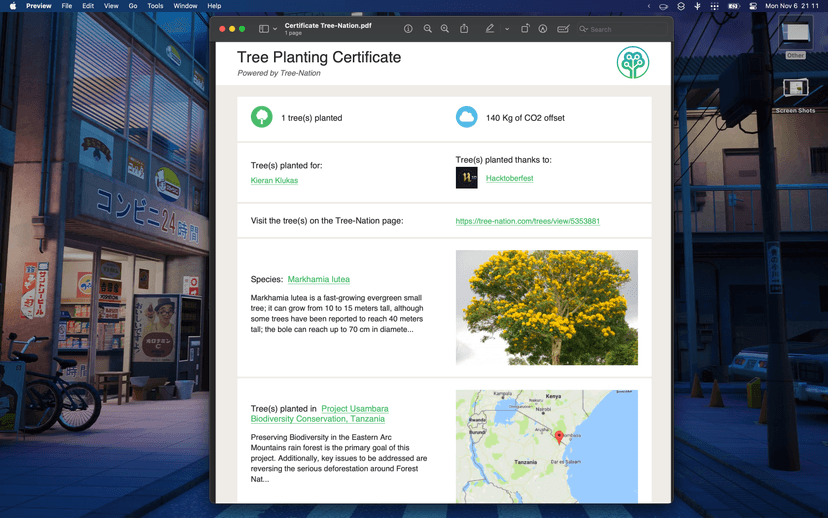Open the Screen Shots stack on desktop

(795, 96)
